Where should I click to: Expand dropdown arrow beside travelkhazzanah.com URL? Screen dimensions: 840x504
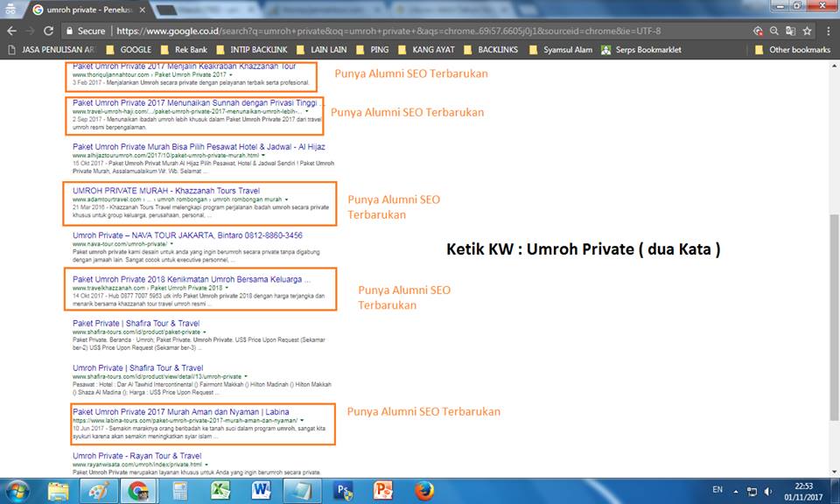[227, 288]
